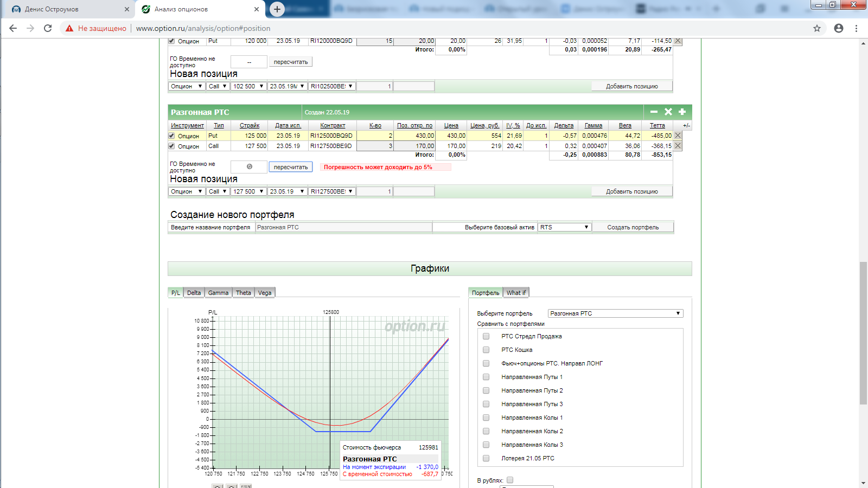The image size is (868, 488).
Task: Reload the browser page
Action: (48, 28)
